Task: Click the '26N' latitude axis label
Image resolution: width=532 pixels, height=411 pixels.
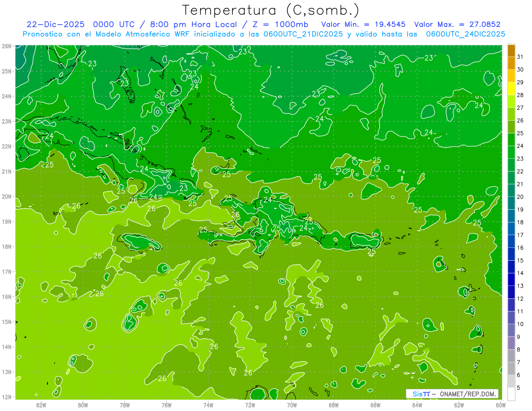Action: (x=7, y=46)
